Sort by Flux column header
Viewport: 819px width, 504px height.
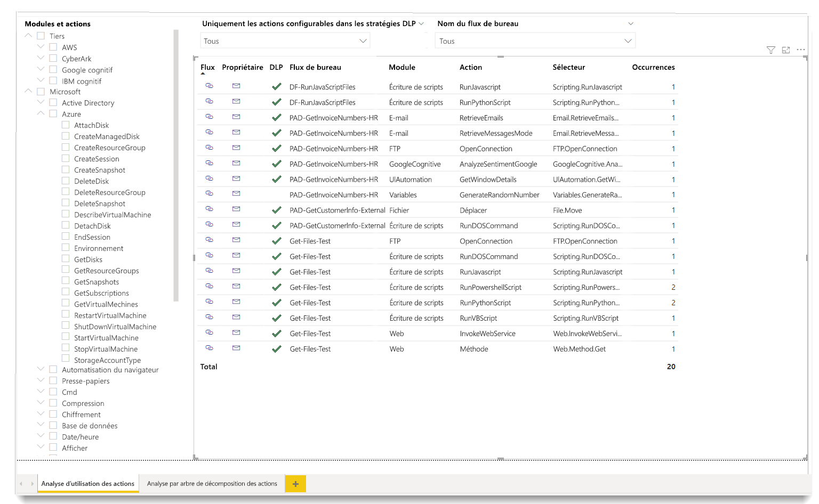(207, 67)
